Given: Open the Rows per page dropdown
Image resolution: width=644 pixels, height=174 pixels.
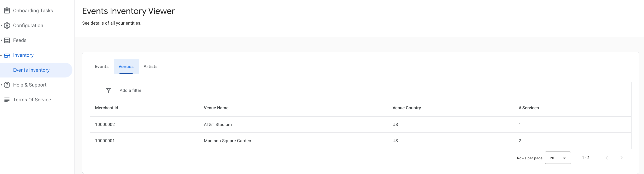Looking at the screenshot, I should [x=558, y=158].
